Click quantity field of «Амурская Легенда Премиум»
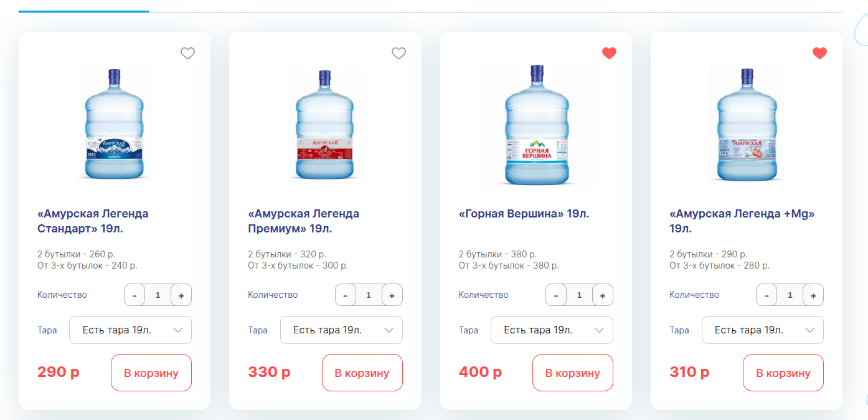 coord(369,295)
